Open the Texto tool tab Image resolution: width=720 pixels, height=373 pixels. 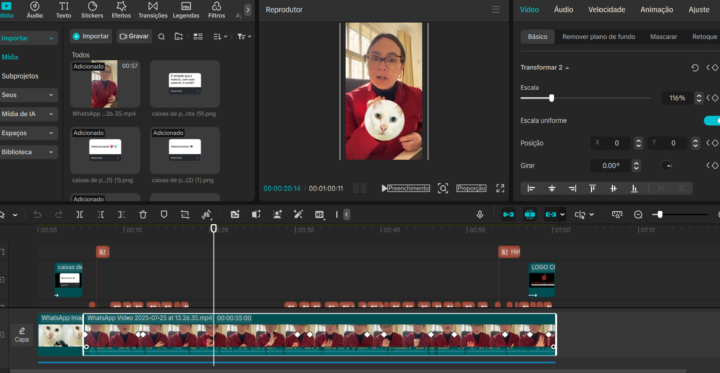tap(64, 10)
